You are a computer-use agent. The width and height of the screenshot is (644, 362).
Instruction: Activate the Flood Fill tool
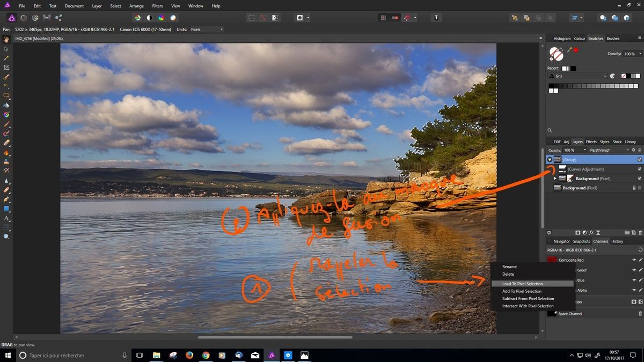pos(6,106)
